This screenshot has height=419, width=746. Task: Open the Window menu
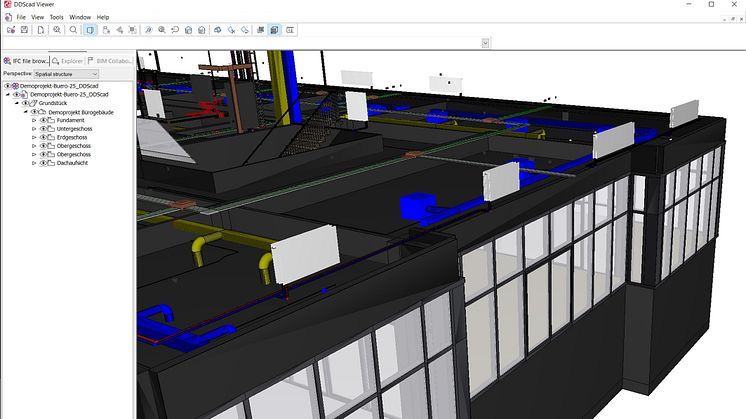(80, 17)
